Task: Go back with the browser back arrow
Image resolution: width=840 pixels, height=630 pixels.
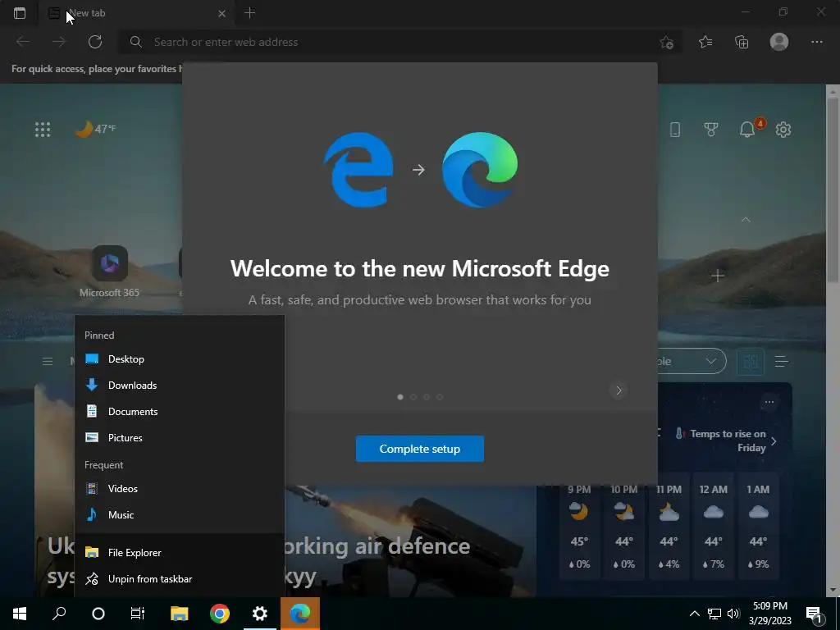Action: pyautogui.click(x=23, y=42)
